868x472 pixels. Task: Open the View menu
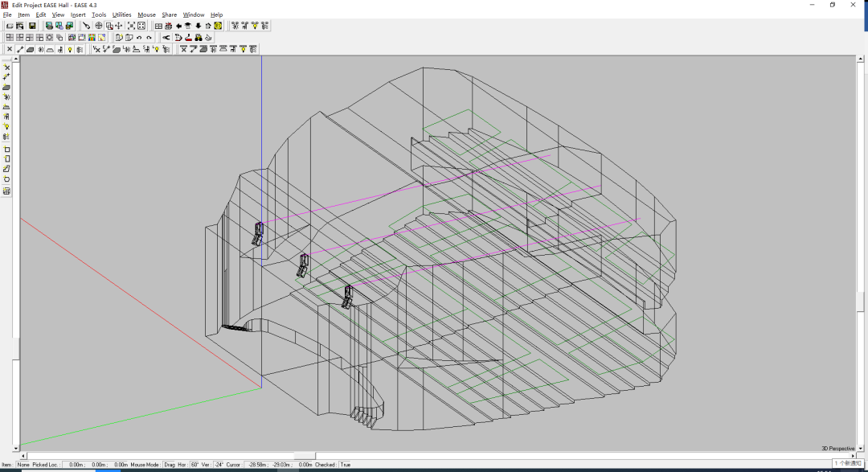58,15
